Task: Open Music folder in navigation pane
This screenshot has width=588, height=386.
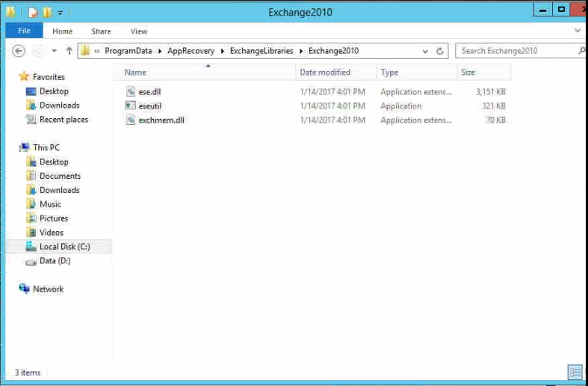Action: [x=43, y=204]
